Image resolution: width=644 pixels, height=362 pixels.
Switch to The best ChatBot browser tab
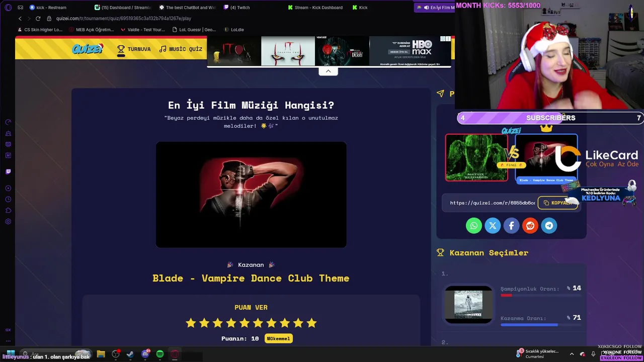[x=187, y=8]
